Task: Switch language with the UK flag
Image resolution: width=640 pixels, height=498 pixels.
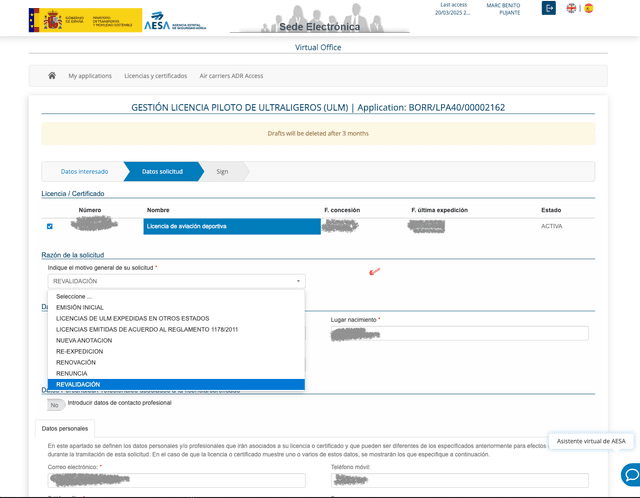Action: coord(571,8)
